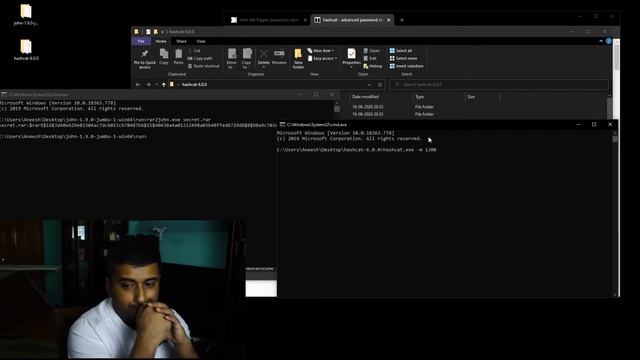Image resolution: width=640 pixels, height=360 pixels.
Task: Click Move to in Organize group
Action: (232, 59)
